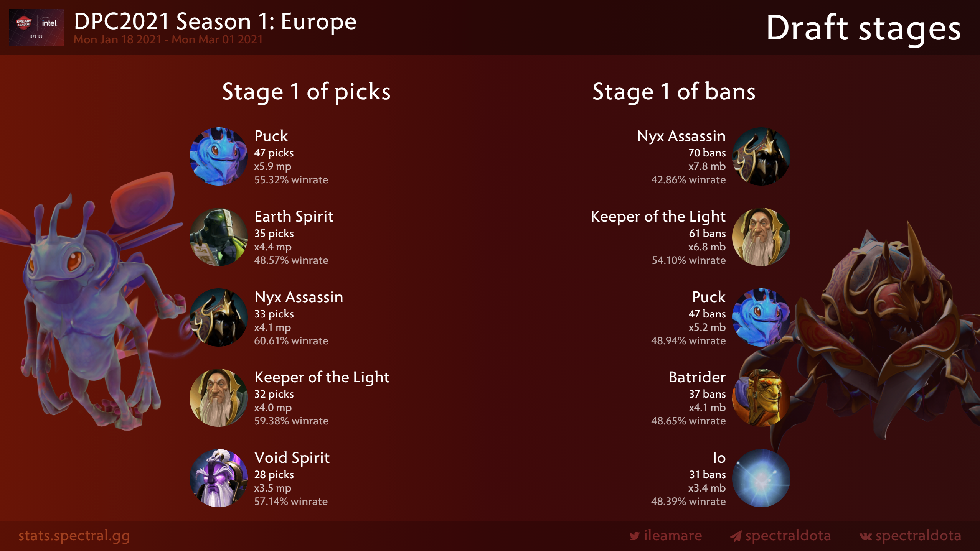Click the Stage 1 of bans heading
The image size is (980, 551).
tap(674, 92)
